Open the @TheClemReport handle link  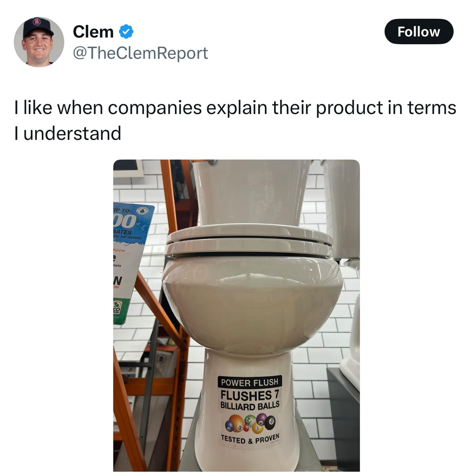140,53
